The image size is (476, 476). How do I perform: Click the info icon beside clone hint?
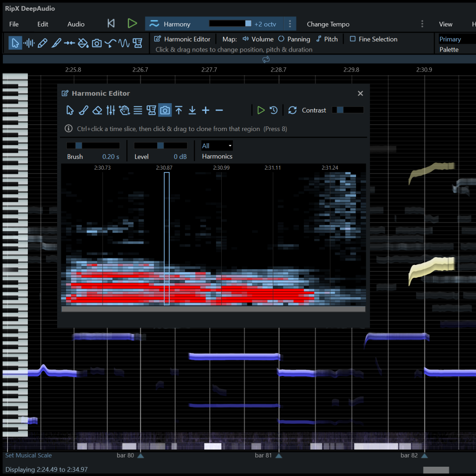tap(69, 129)
